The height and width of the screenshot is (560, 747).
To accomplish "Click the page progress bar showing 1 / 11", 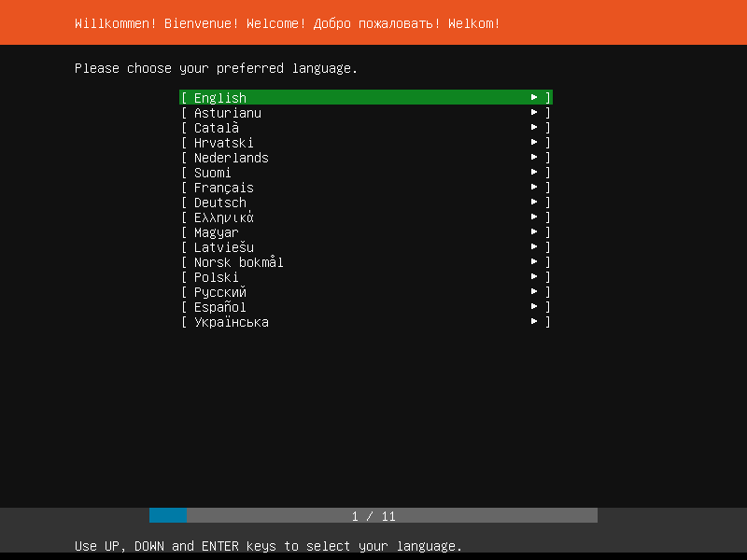I will [x=373, y=515].
